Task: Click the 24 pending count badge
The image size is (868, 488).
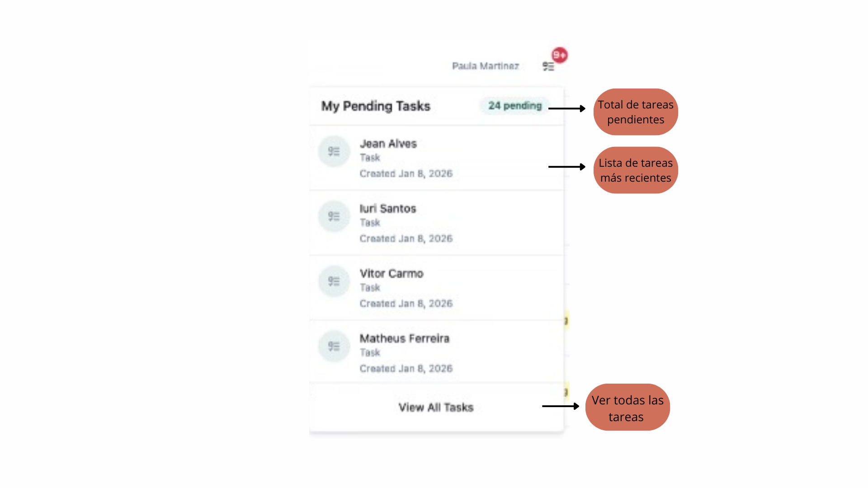Action: 514,106
